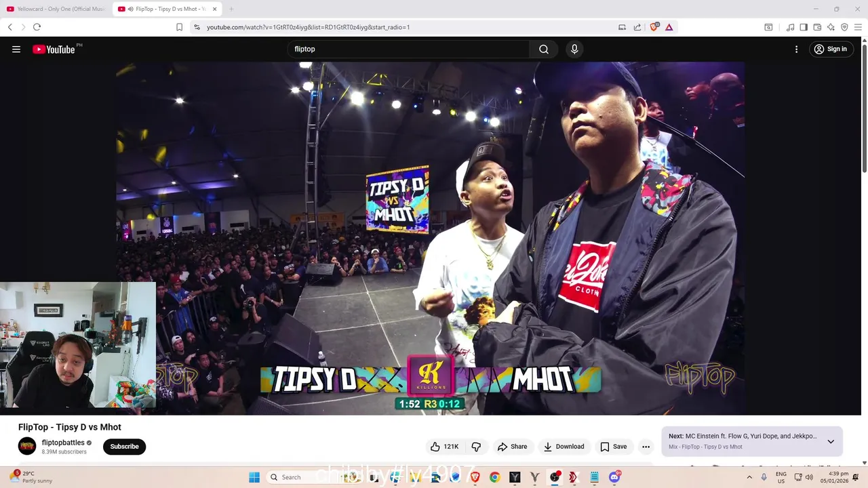Click the Download button

pos(564,447)
